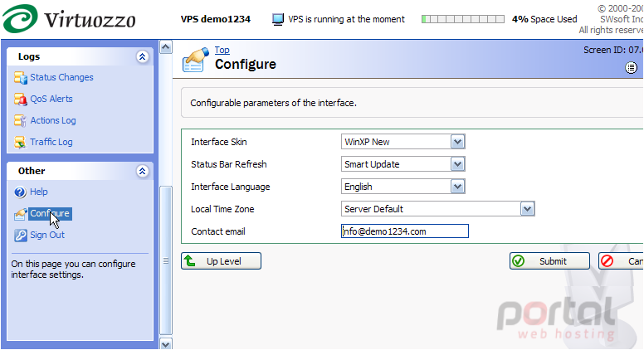Screen dimensions: 644x350
Task: Click the Cancel button
Action: point(621,261)
